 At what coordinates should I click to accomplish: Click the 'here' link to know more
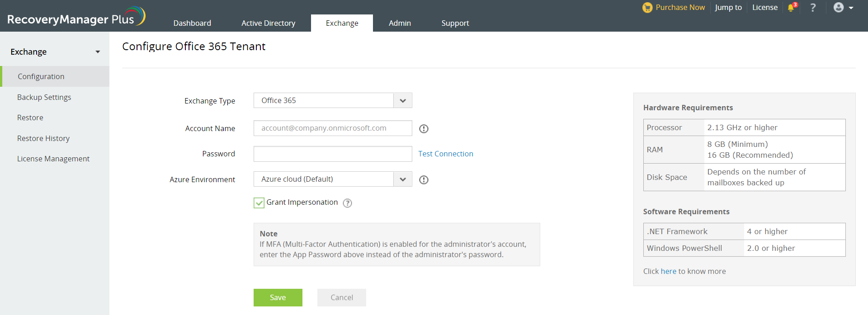tap(668, 271)
